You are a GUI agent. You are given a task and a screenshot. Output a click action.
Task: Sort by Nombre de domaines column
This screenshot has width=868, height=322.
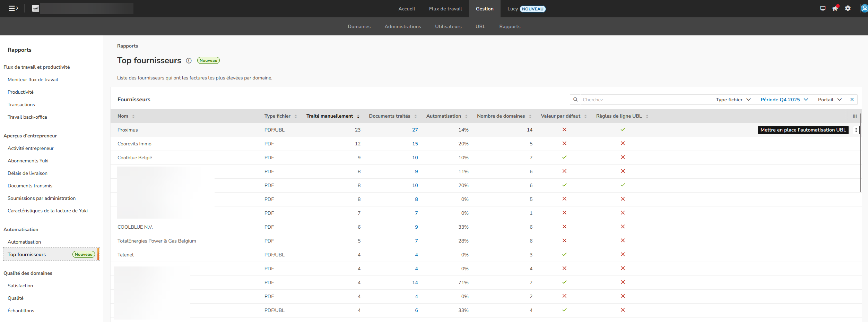coord(504,116)
